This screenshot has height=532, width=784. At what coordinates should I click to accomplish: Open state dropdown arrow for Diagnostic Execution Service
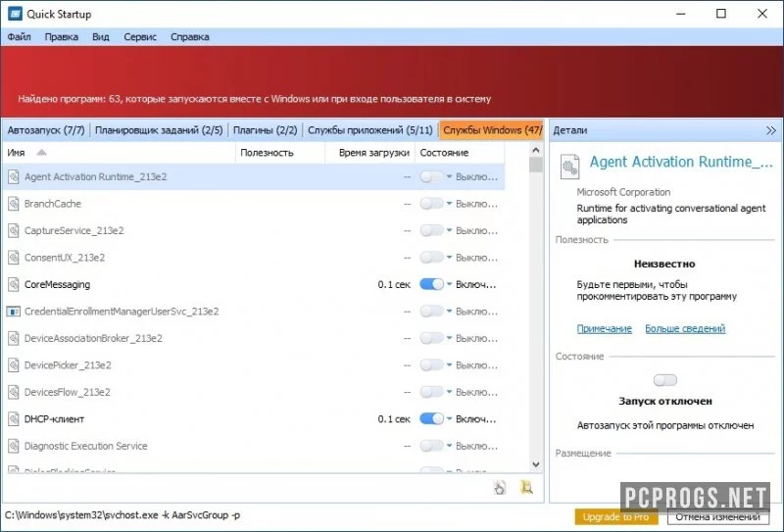click(x=449, y=446)
